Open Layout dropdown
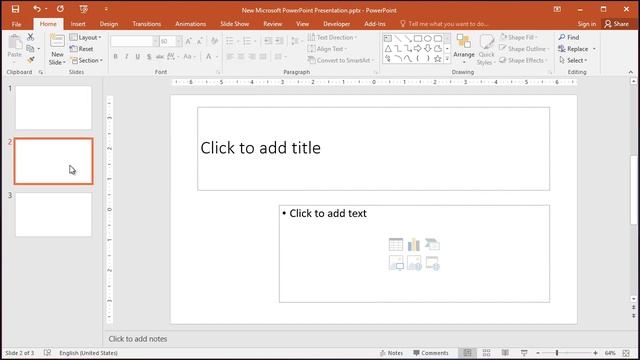This screenshot has width=640, height=360. pyautogui.click(x=85, y=37)
